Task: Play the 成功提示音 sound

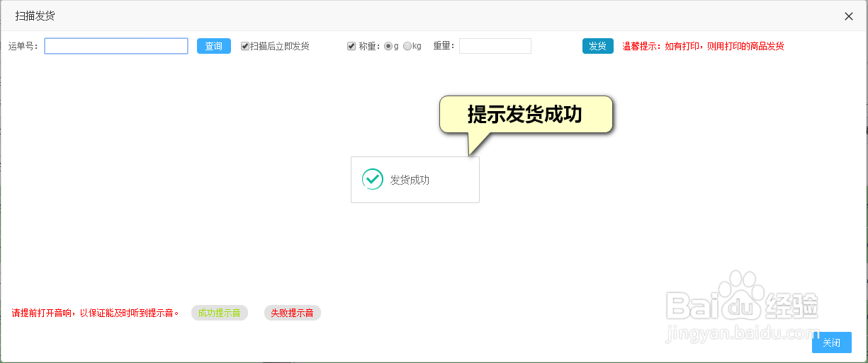Action: point(220,313)
